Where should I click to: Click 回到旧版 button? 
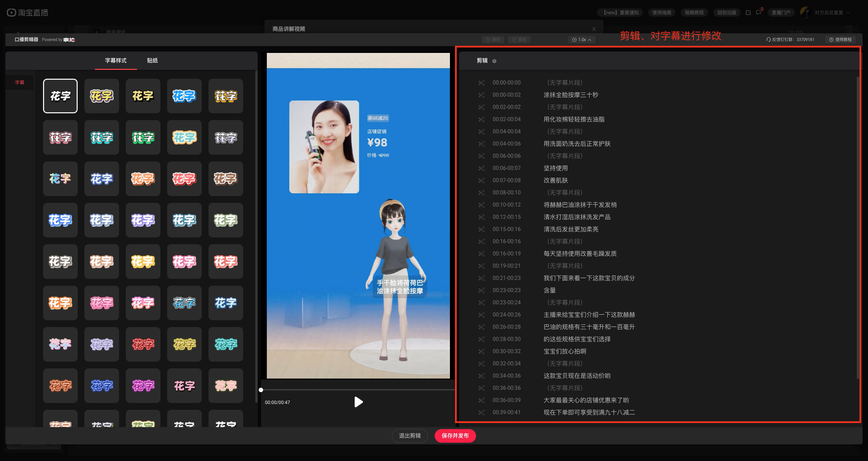(727, 13)
